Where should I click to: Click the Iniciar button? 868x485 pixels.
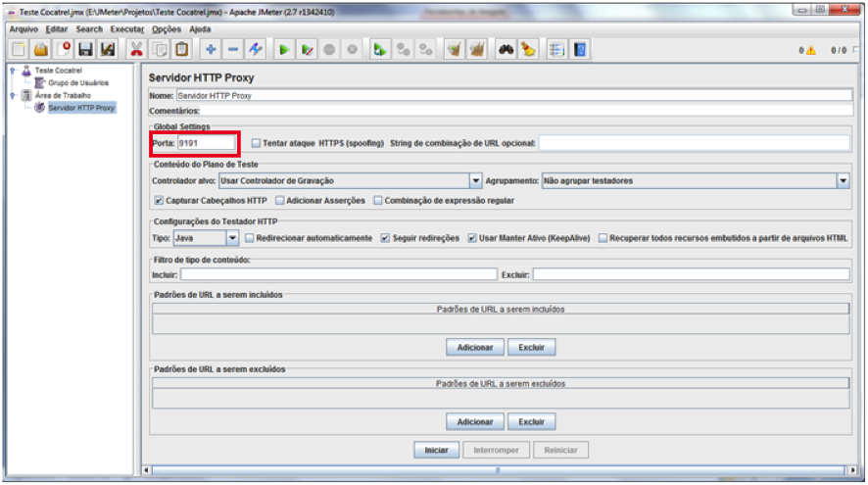(436, 450)
